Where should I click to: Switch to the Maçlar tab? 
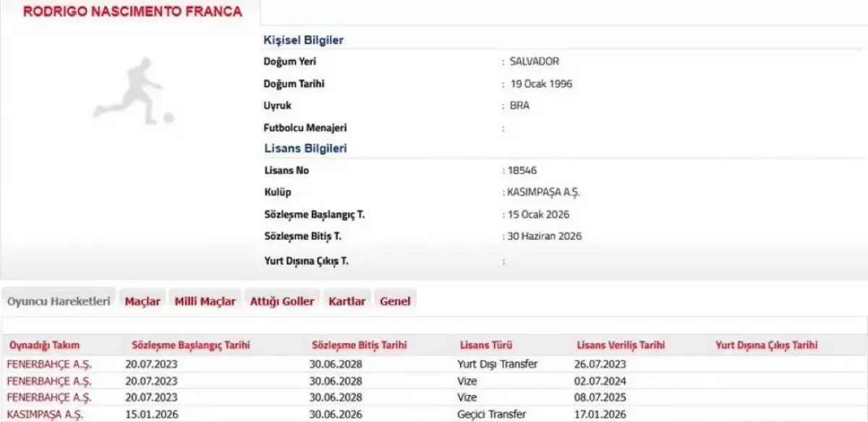142,301
